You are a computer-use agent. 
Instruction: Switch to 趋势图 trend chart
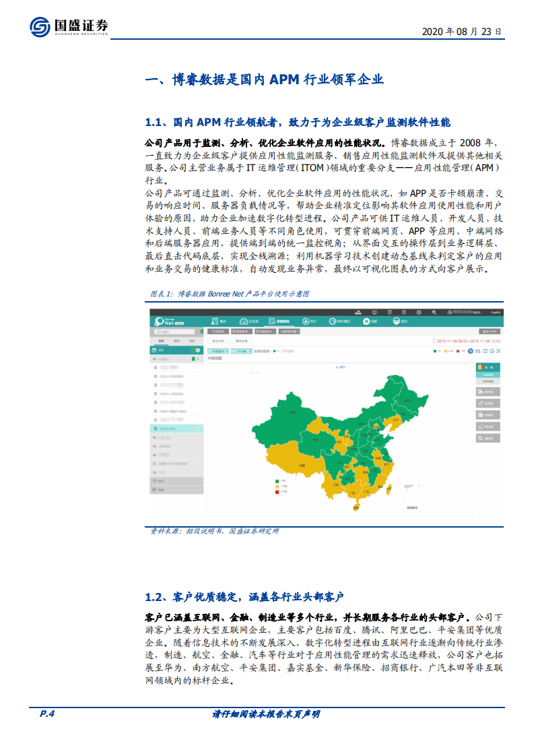(488, 403)
